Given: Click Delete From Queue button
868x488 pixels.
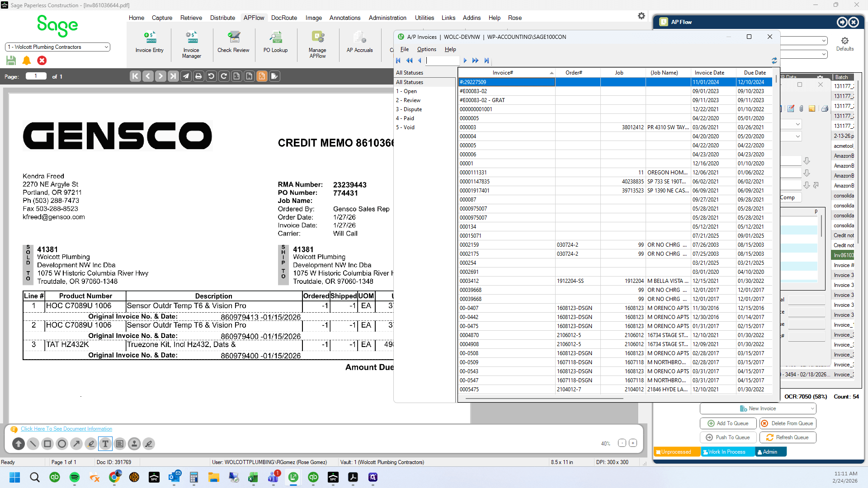Looking at the screenshot, I should click(x=788, y=423).
